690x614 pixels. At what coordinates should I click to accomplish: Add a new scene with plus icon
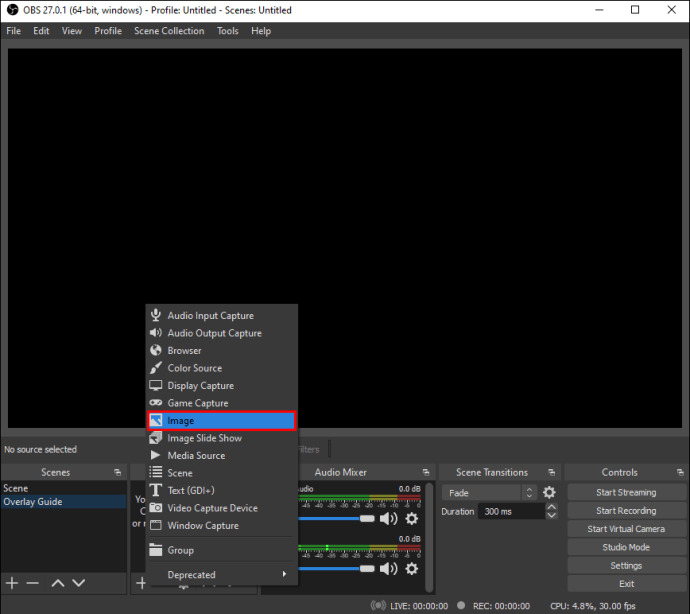[12, 582]
